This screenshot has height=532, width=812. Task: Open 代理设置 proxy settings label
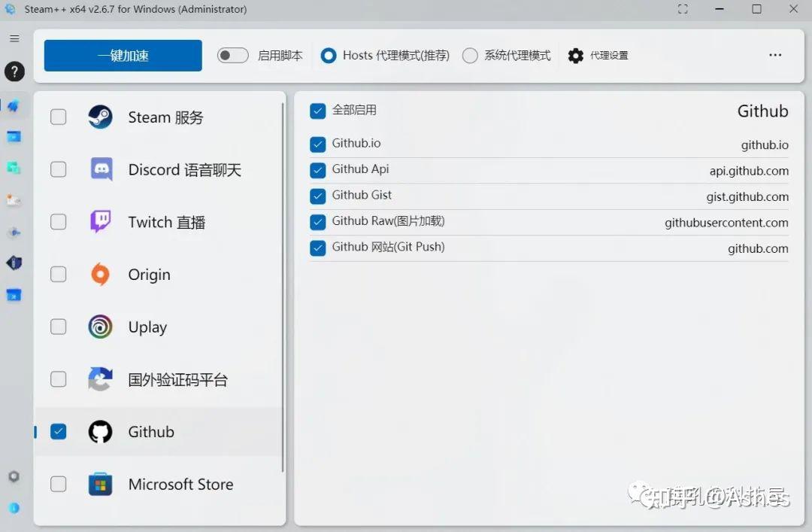tap(609, 56)
